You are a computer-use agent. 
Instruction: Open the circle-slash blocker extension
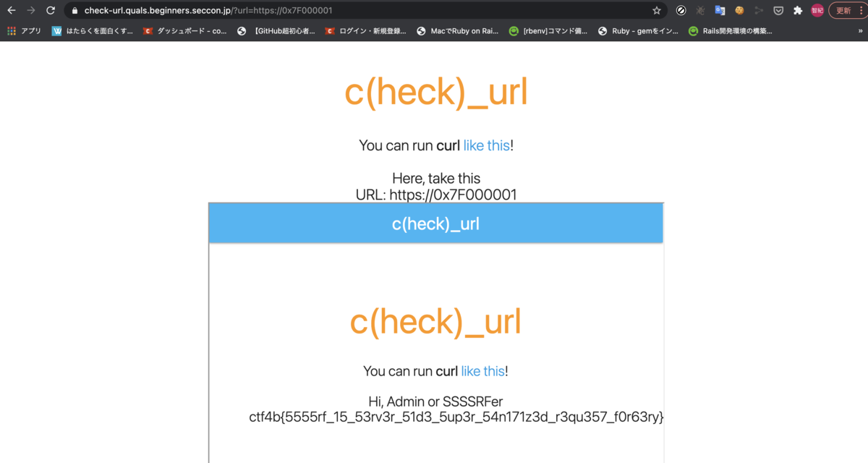(681, 11)
